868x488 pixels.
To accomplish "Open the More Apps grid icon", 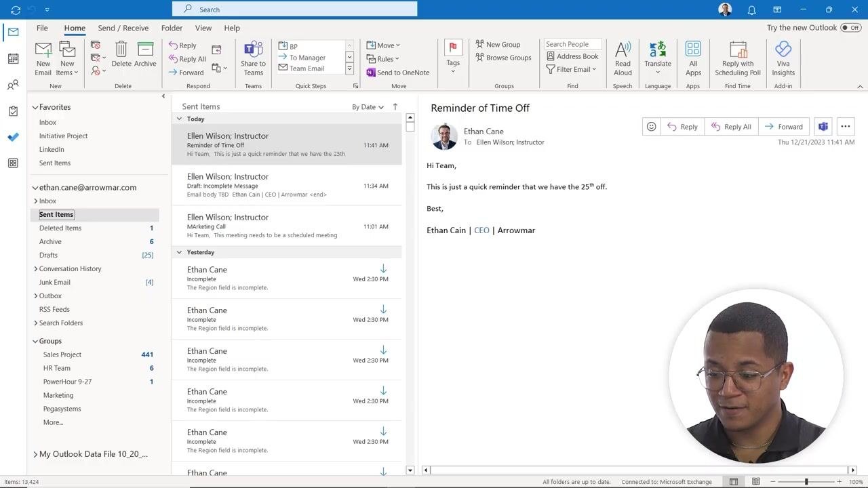I will click(13, 163).
